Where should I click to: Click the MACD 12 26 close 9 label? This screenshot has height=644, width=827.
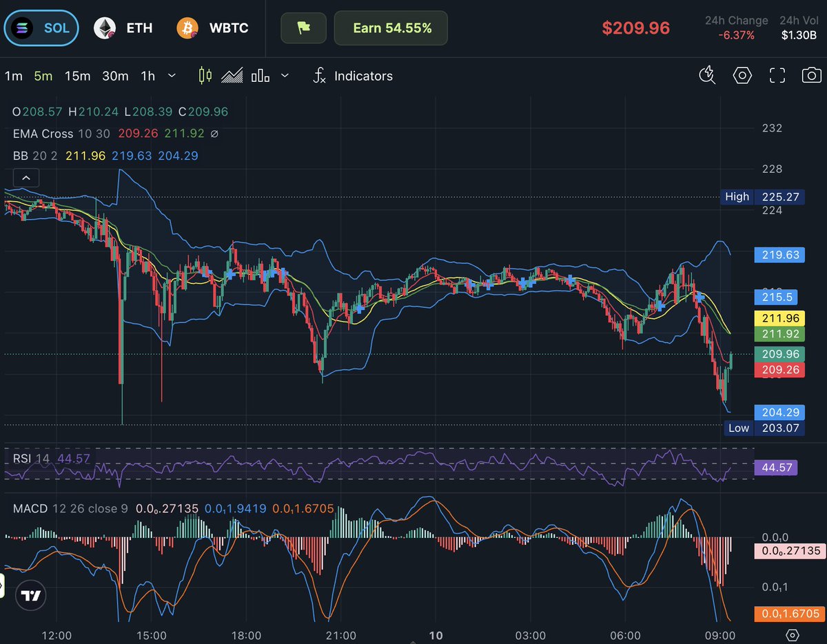[x=70, y=509]
